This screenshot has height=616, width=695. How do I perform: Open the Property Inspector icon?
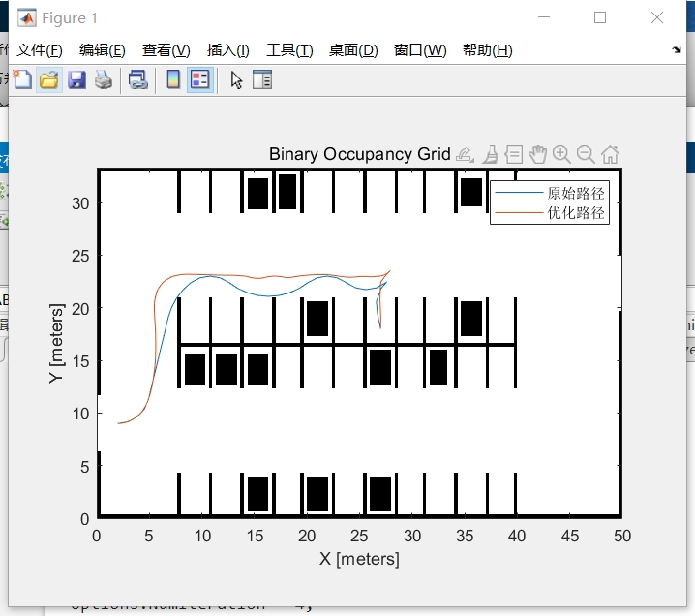click(262, 80)
